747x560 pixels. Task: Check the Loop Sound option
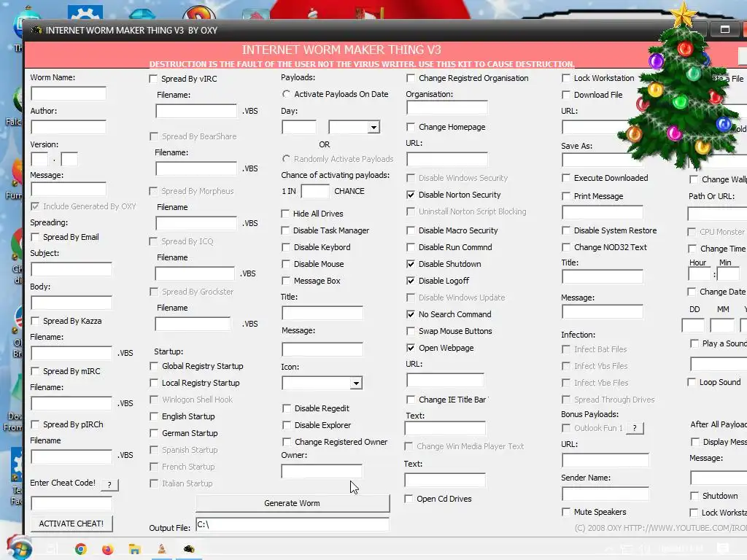[x=692, y=382]
